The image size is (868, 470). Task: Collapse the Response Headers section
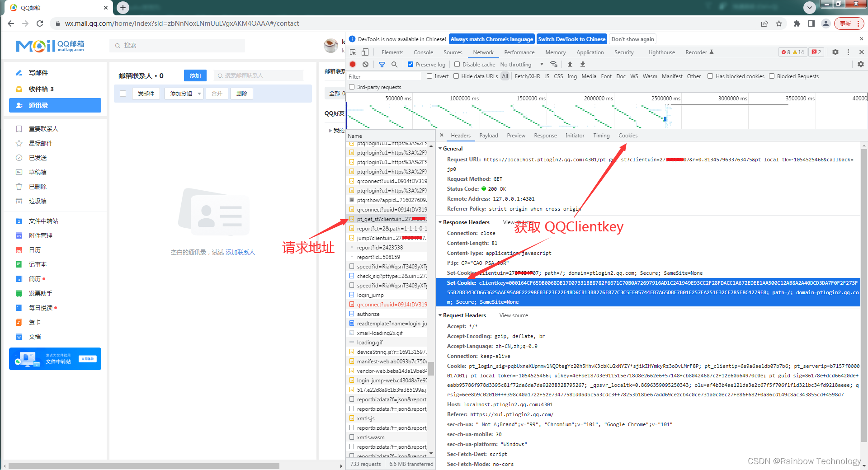pos(441,222)
